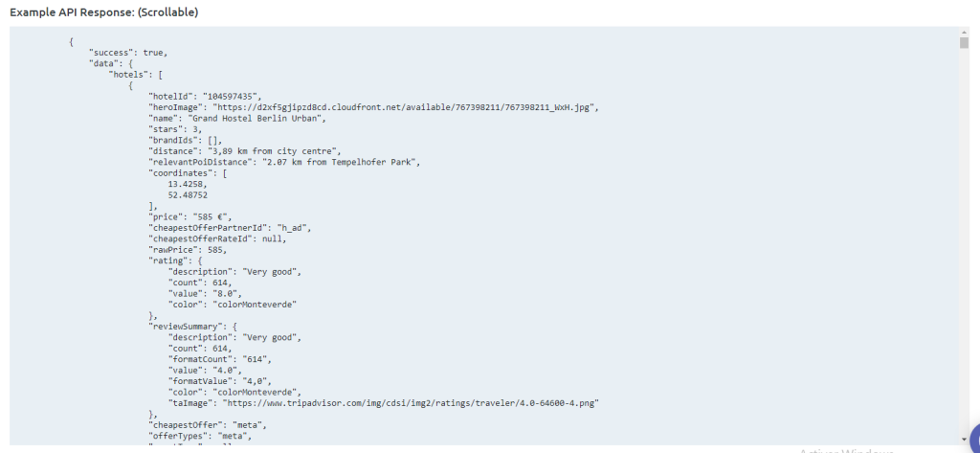Click the hotelId value 104597435
The image size is (980, 453).
[232, 97]
